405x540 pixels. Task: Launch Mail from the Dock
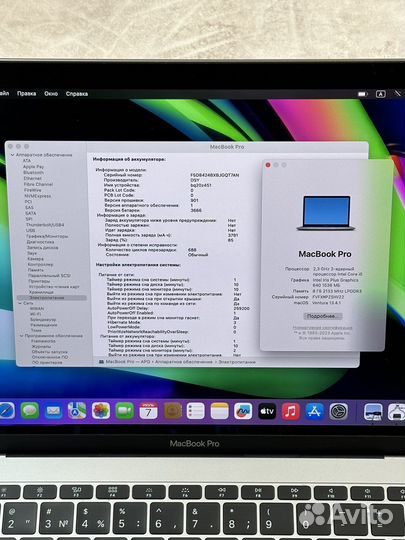[x=53, y=411]
